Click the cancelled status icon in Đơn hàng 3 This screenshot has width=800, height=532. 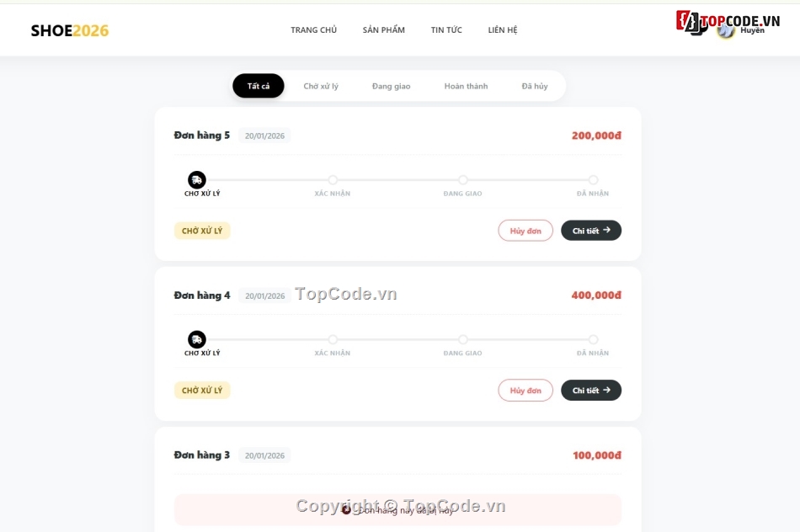tap(346, 509)
